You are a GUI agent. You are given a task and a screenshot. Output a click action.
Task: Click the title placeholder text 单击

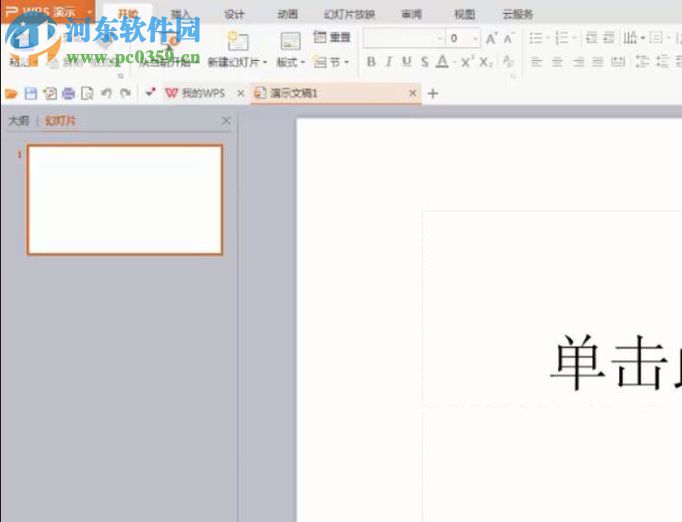[x=608, y=362]
